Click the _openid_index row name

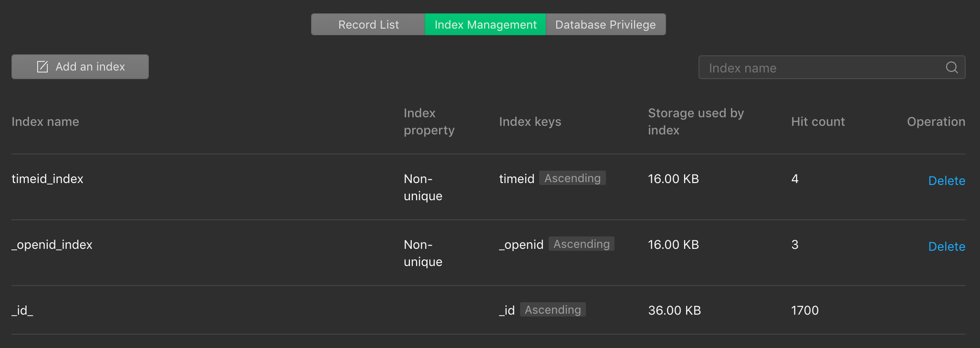tap(52, 245)
